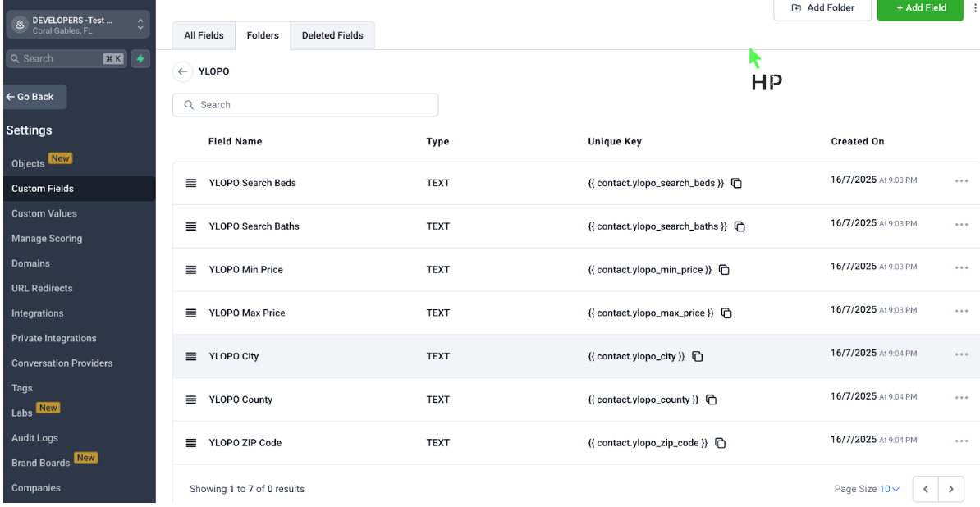Click the Add Folder button
The width and height of the screenshot is (980, 507).
click(822, 8)
